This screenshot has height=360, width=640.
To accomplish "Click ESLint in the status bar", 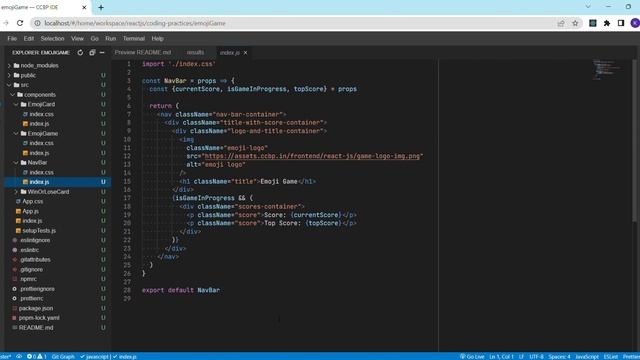I will pyautogui.click(x=611, y=356).
